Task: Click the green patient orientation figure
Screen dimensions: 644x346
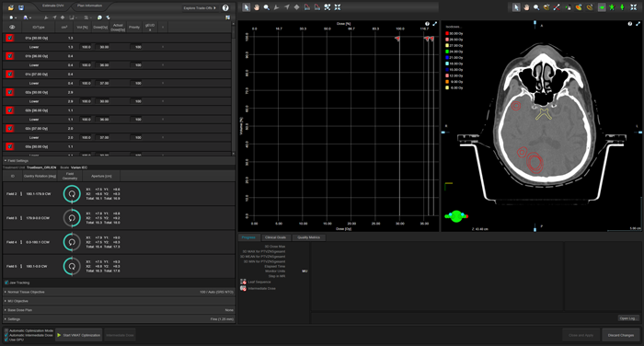Action: [x=456, y=216]
